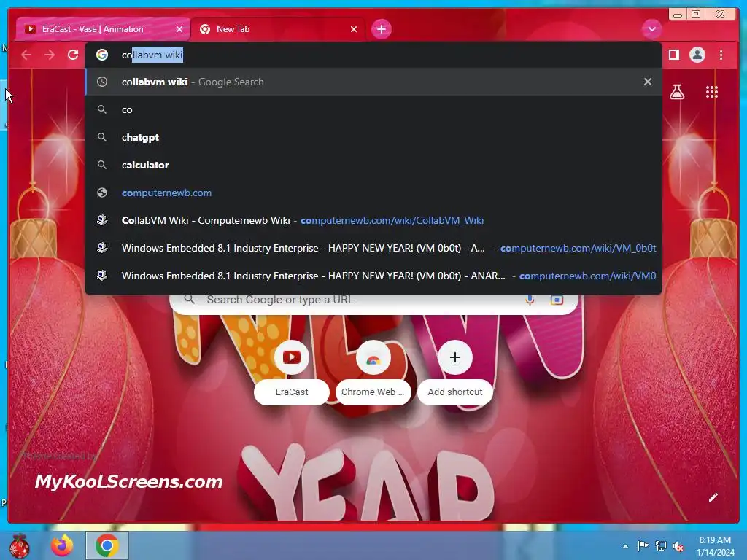This screenshot has width=747, height=560.
Task: Switch to the EraCast - Vase tab
Action: click(x=102, y=29)
